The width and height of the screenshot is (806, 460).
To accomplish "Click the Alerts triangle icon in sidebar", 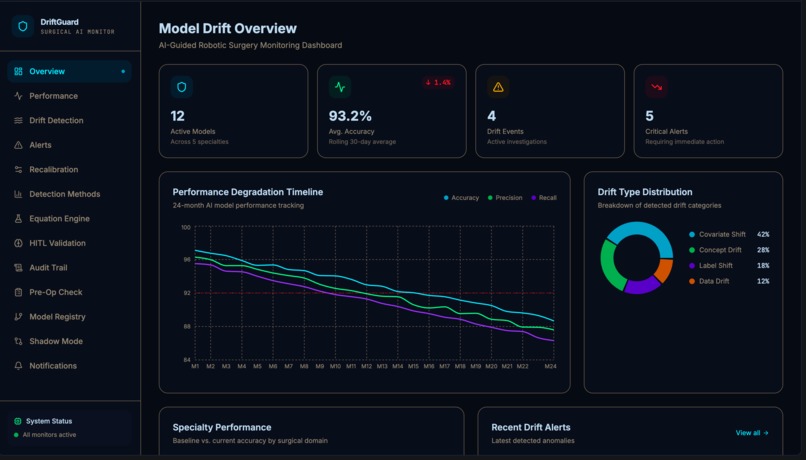I will point(18,145).
